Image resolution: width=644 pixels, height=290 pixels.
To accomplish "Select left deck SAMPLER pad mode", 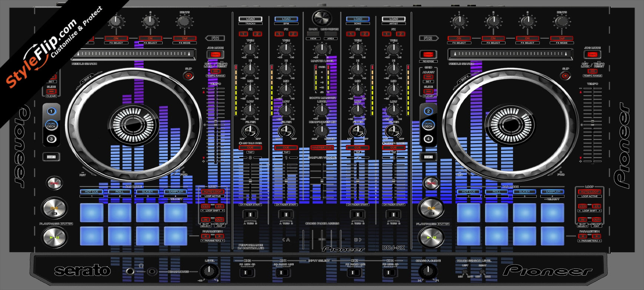I will (x=176, y=192).
